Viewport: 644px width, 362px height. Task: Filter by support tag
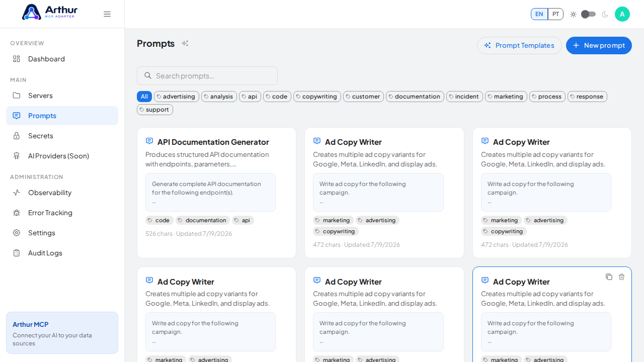point(155,110)
